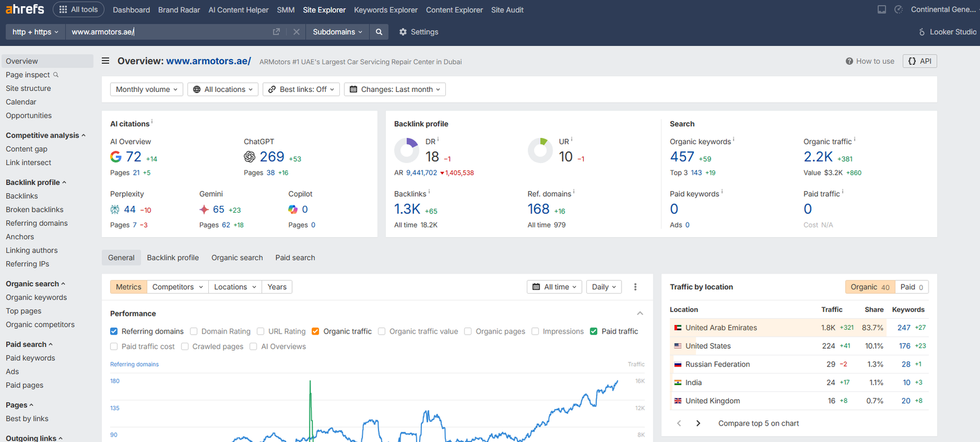
Task: Uncheck the Referring domains checkbox
Action: click(114, 332)
